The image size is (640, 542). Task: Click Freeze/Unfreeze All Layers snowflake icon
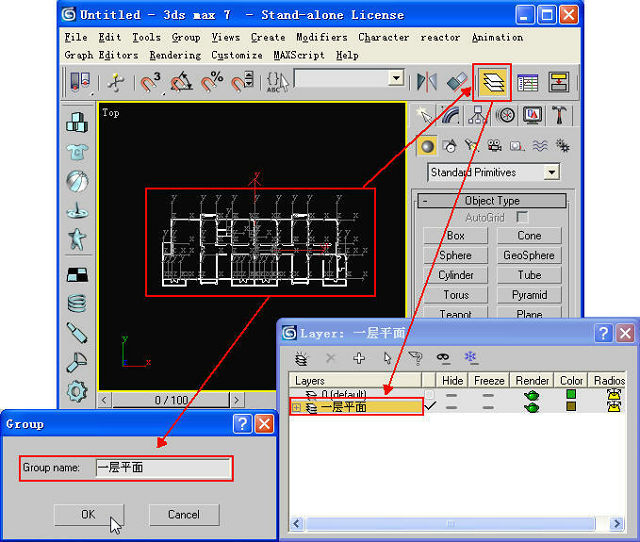click(x=470, y=358)
